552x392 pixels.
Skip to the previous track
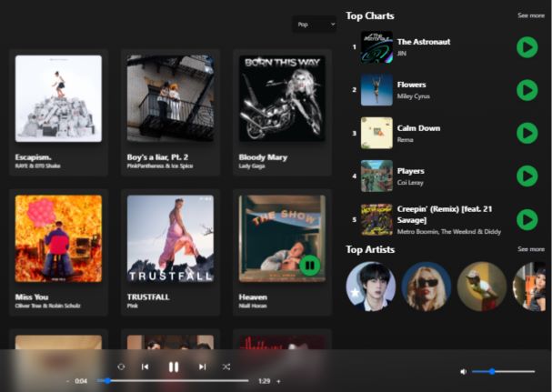pyautogui.click(x=145, y=367)
